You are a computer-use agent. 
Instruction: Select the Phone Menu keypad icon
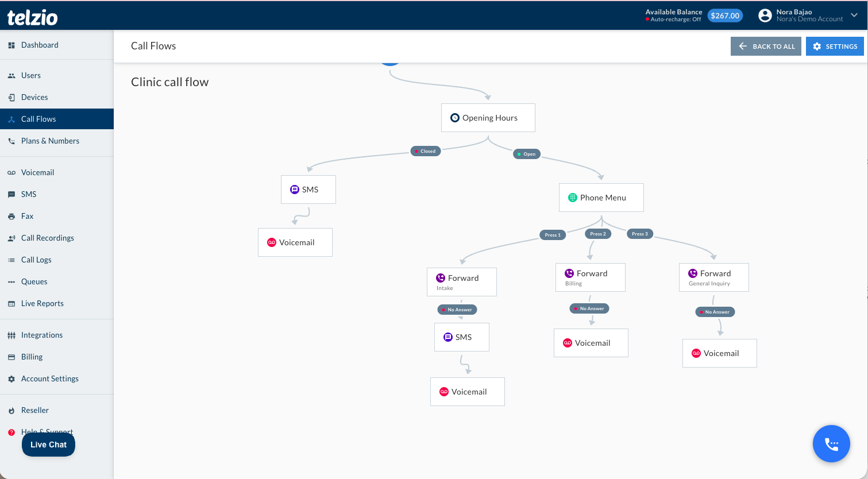coord(573,198)
